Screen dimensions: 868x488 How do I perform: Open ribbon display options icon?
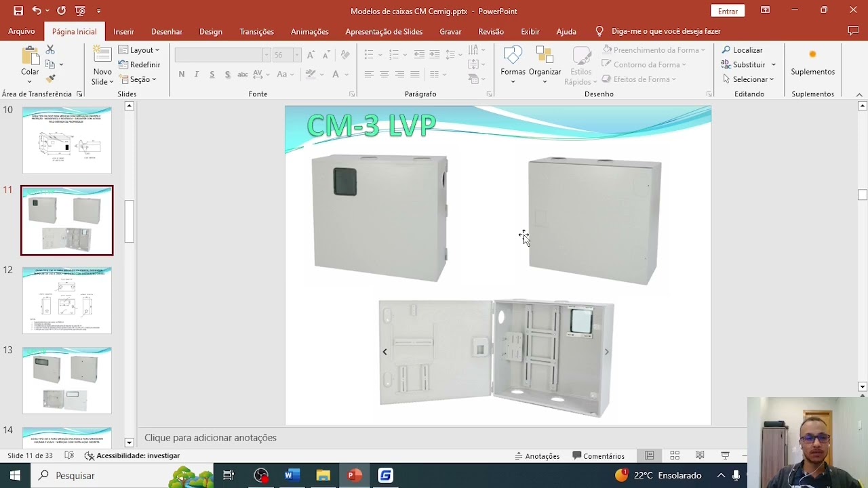point(765,10)
